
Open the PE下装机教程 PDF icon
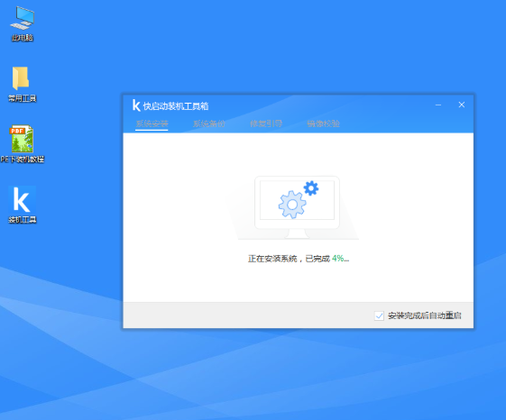point(22,144)
